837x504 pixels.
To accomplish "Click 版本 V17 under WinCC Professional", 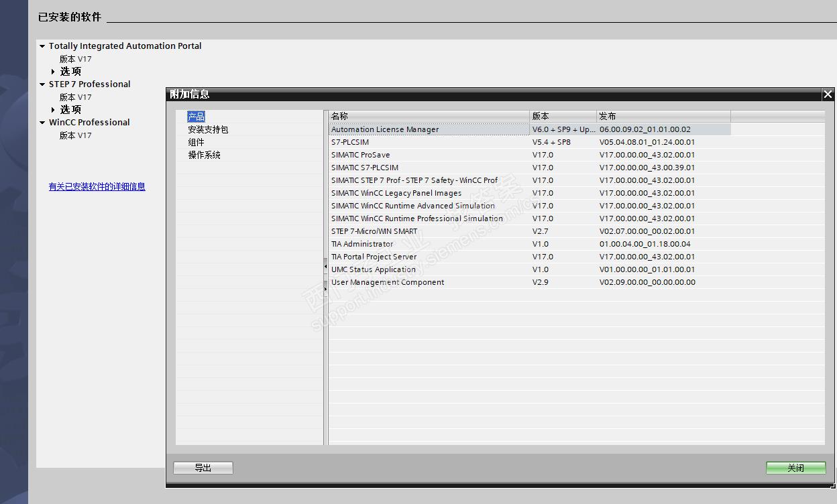I will 76,135.
